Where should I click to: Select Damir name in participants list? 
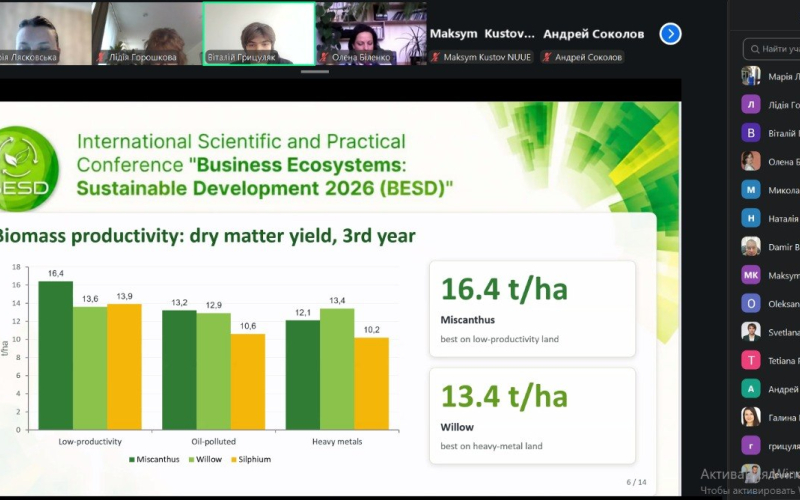pos(784,247)
